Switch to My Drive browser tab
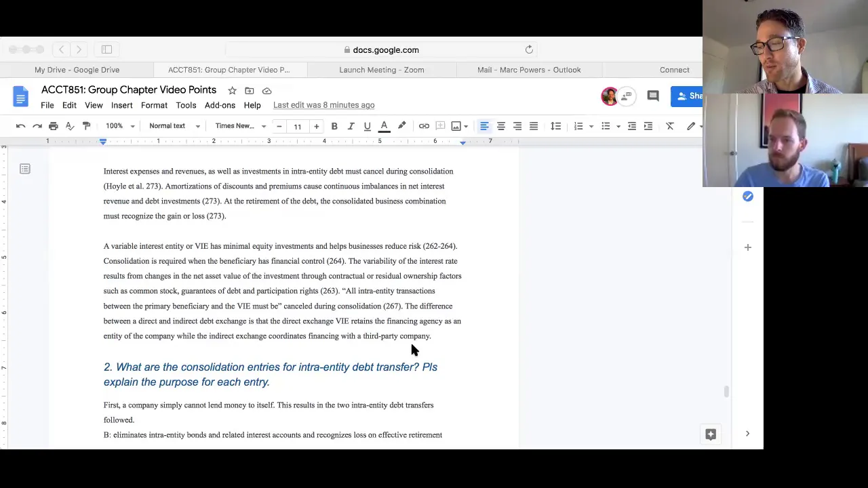Viewport: 868px width, 488px height. [77, 70]
